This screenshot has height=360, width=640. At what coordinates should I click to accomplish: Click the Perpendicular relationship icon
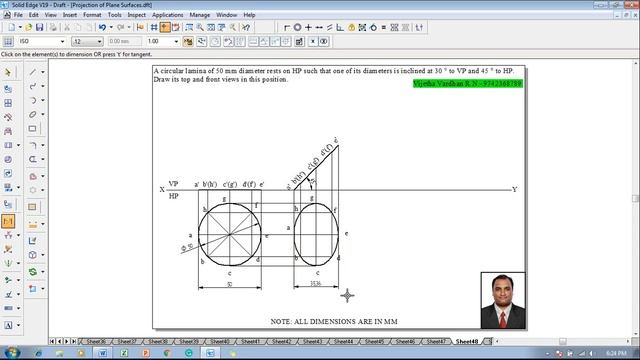(x=340, y=27)
